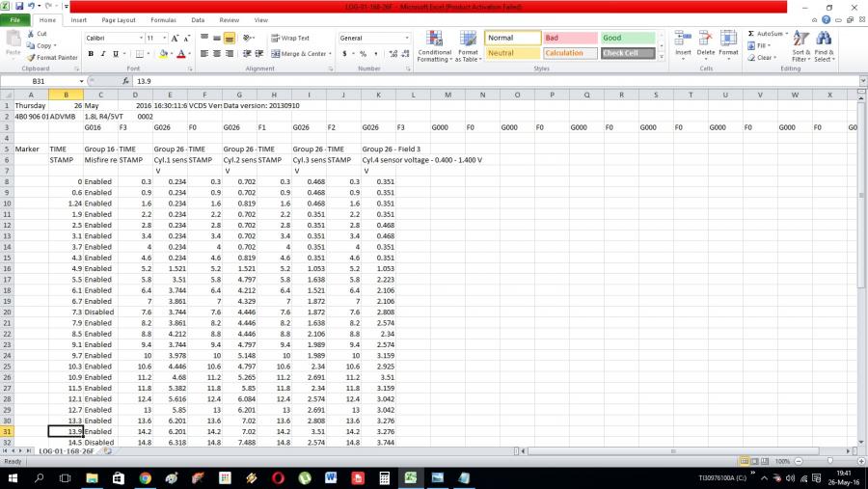Switch to the Formulas ribbon tab
Viewport: 868px width, 489px height.
tap(163, 19)
